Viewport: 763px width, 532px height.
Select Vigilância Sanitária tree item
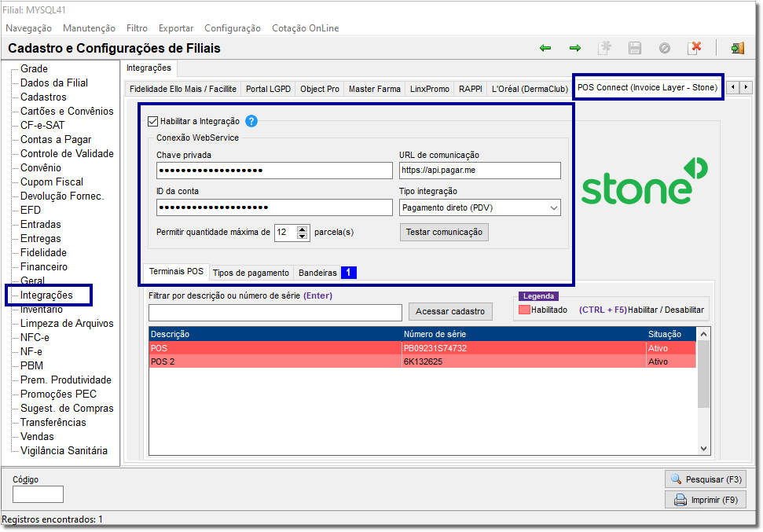coord(64,451)
